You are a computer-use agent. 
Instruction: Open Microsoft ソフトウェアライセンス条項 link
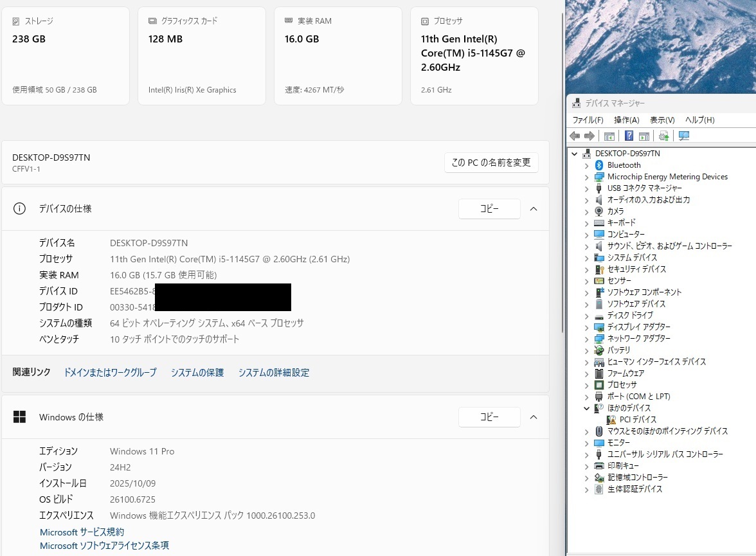[104, 545]
